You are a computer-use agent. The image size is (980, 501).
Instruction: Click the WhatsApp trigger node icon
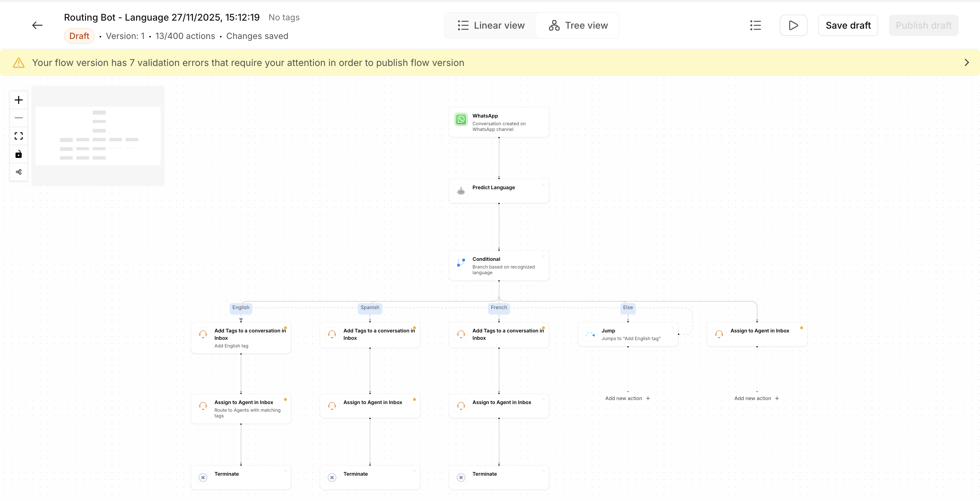tap(461, 120)
